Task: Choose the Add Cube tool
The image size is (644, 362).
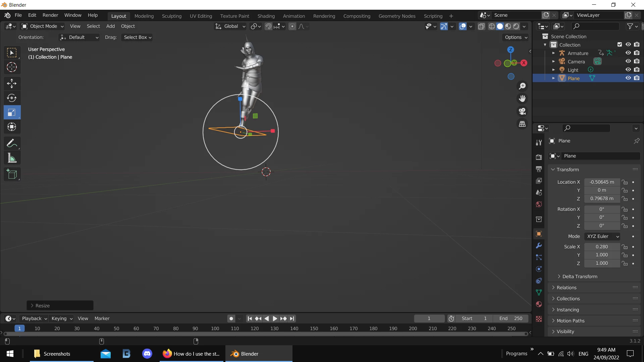Action: point(12,174)
